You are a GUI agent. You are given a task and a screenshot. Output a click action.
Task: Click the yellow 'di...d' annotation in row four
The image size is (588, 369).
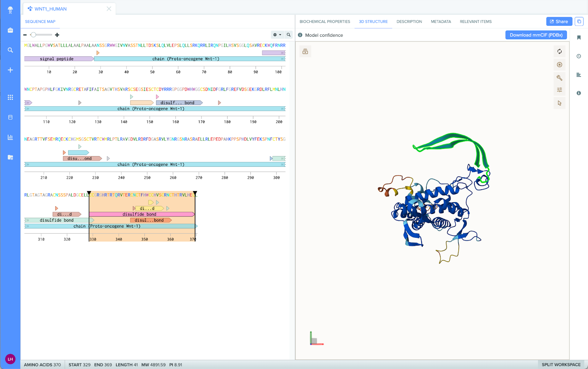(149, 208)
